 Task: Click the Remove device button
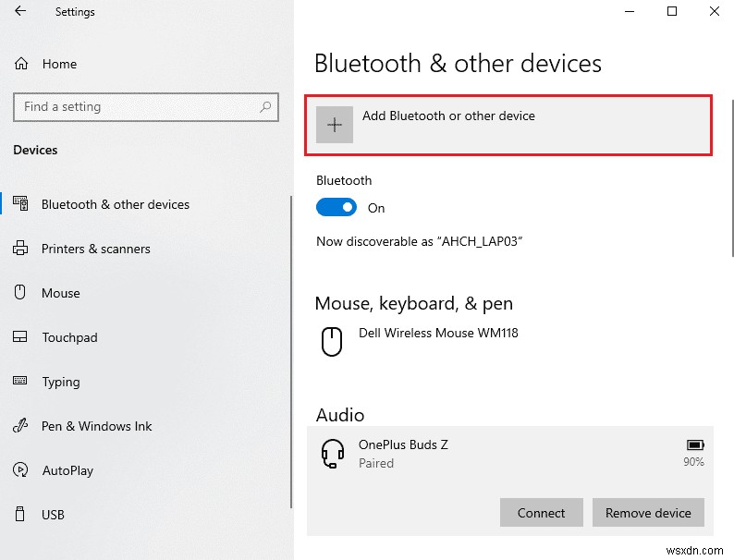click(648, 513)
